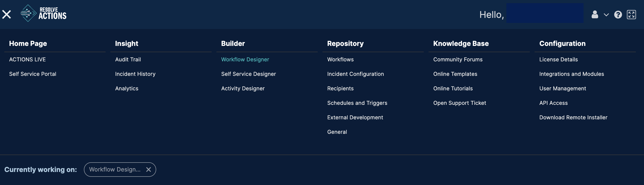Click the Resolve Actions logo

click(x=43, y=13)
